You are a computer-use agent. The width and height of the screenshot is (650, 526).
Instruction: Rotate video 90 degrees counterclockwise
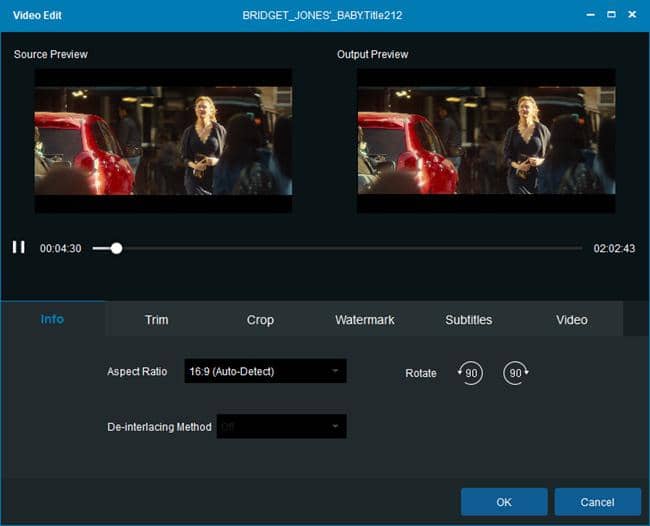tap(471, 373)
